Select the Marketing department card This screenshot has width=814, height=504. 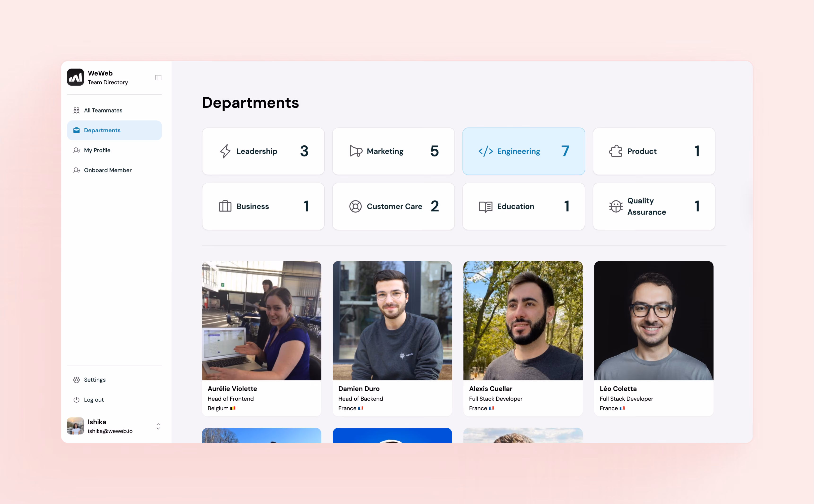[393, 151]
